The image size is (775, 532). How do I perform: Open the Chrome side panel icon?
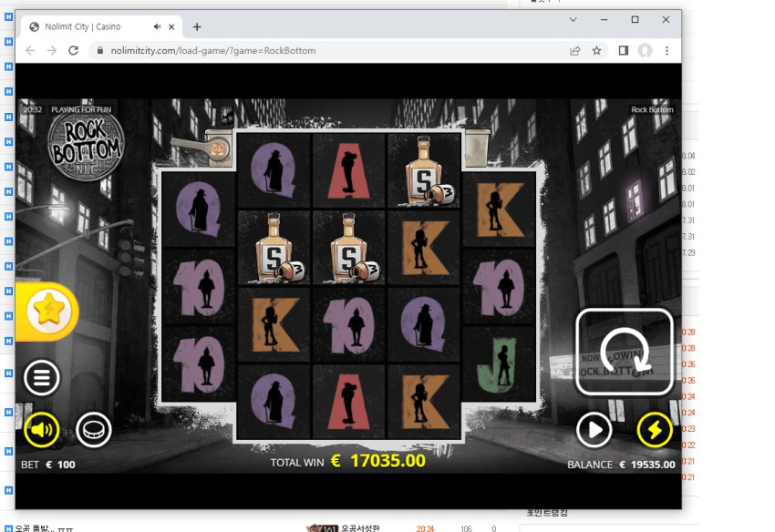pos(624,50)
